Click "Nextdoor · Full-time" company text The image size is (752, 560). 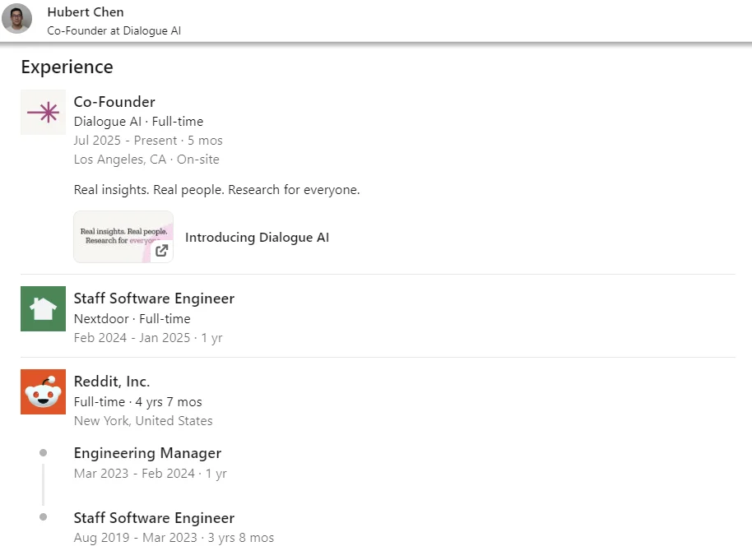tap(132, 319)
